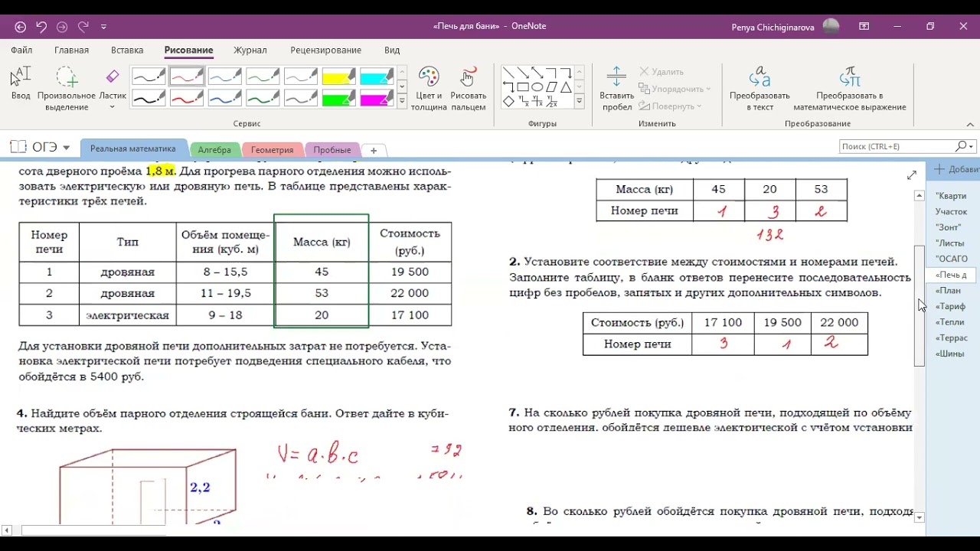
Task: Choose the thick gray pen in bottom row
Action: (301, 99)
